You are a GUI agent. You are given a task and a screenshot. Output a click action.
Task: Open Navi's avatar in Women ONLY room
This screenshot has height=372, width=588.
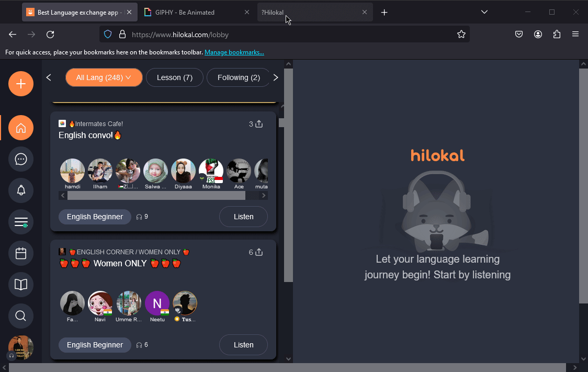100,303
